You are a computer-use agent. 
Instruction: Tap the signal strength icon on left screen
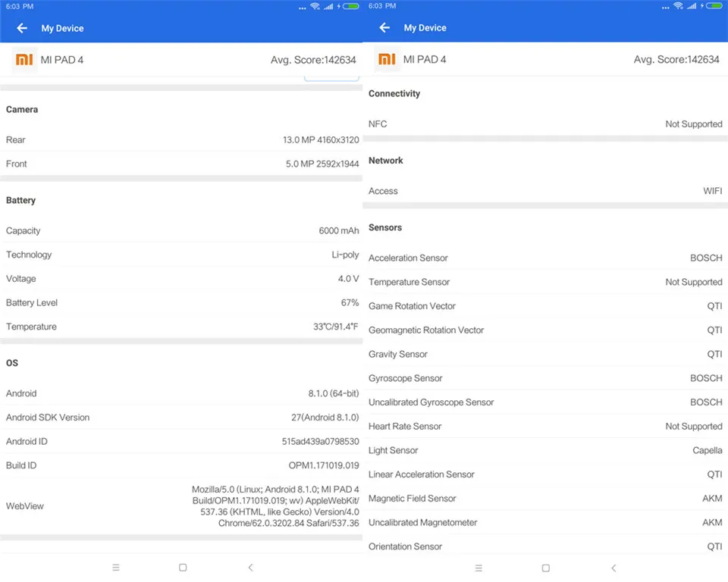click(x=328, y=6)
